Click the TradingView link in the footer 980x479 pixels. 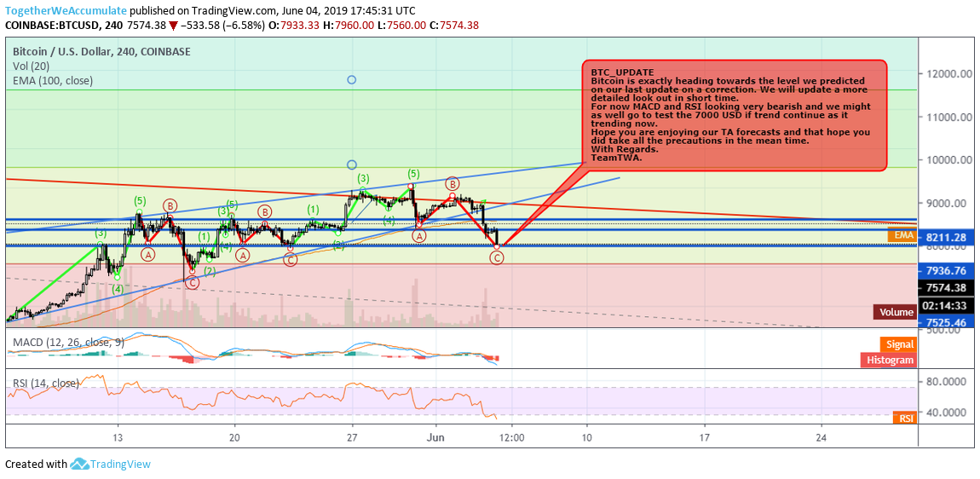(120, 464)
